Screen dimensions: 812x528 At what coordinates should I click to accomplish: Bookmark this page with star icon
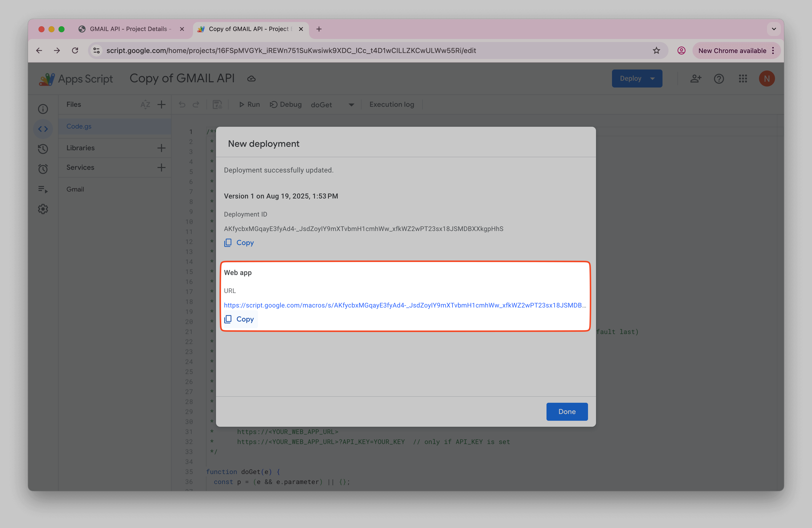(656, 50)
